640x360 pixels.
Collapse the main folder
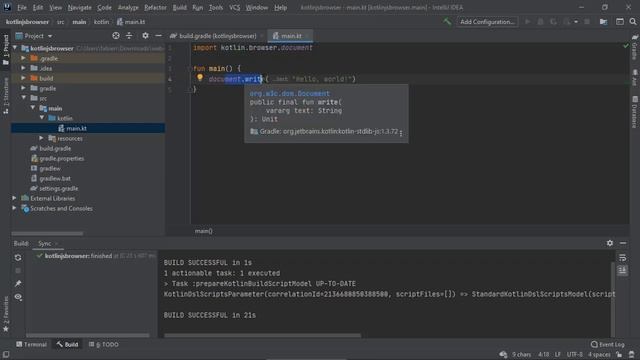coord(32,108)
